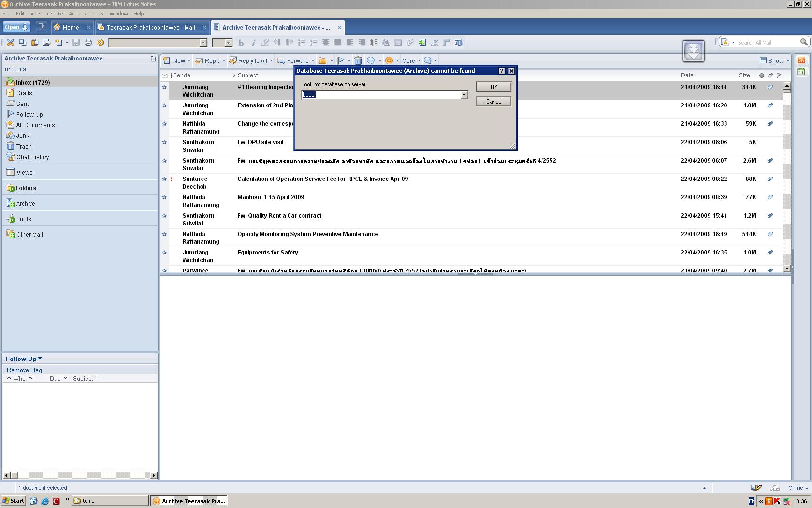Click the Trash delete icon in action bar
The width and height of the screenshot is (812, 508).
click(358, 60)
